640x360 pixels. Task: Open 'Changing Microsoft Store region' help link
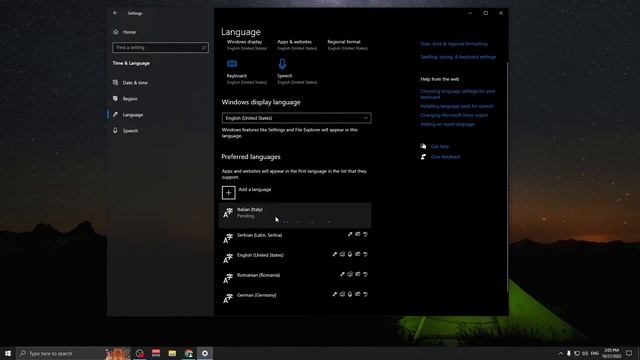coord(454,115)
